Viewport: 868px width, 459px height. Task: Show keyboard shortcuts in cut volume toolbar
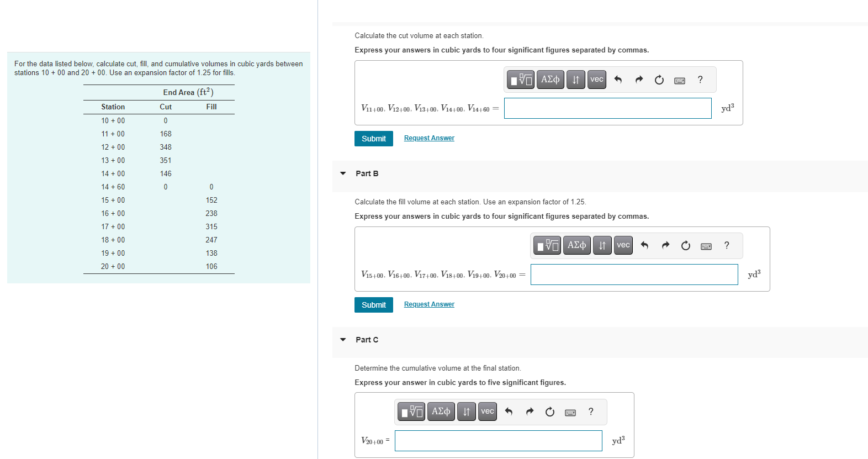pos(680,80)
